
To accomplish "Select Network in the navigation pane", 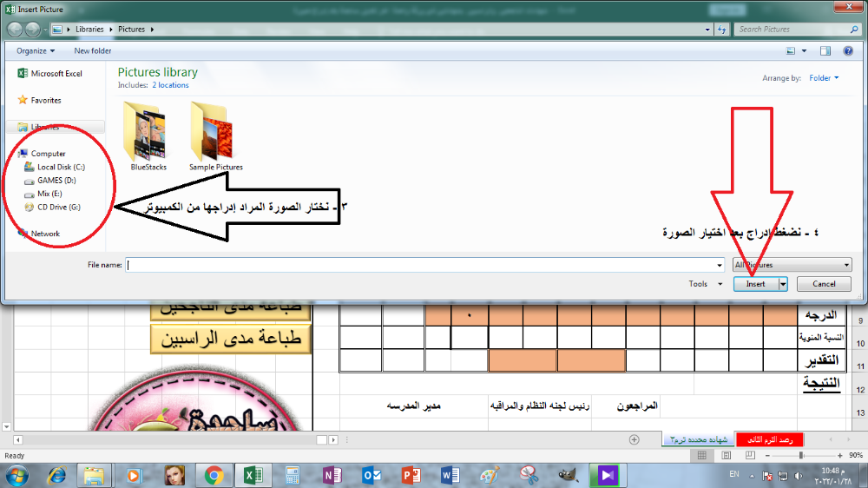I will coord(39,234).
